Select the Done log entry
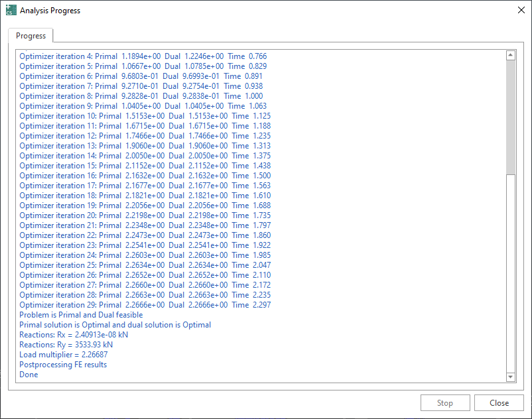This screenshot has height=419, width=532. 28,374
